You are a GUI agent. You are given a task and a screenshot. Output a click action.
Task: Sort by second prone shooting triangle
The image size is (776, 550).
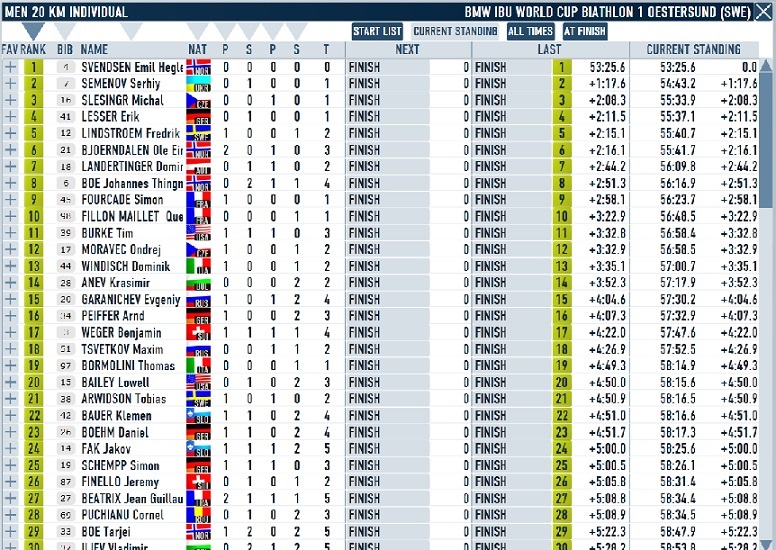(x=273, y=31)
